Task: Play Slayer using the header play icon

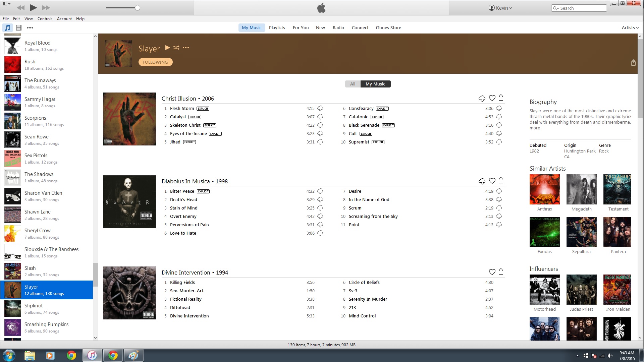Action: 167,48
